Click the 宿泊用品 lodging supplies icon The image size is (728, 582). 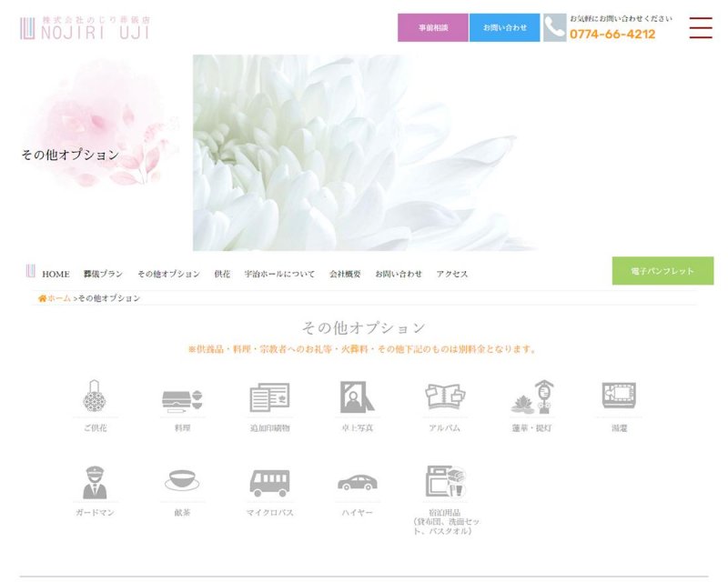pos(445,481)
